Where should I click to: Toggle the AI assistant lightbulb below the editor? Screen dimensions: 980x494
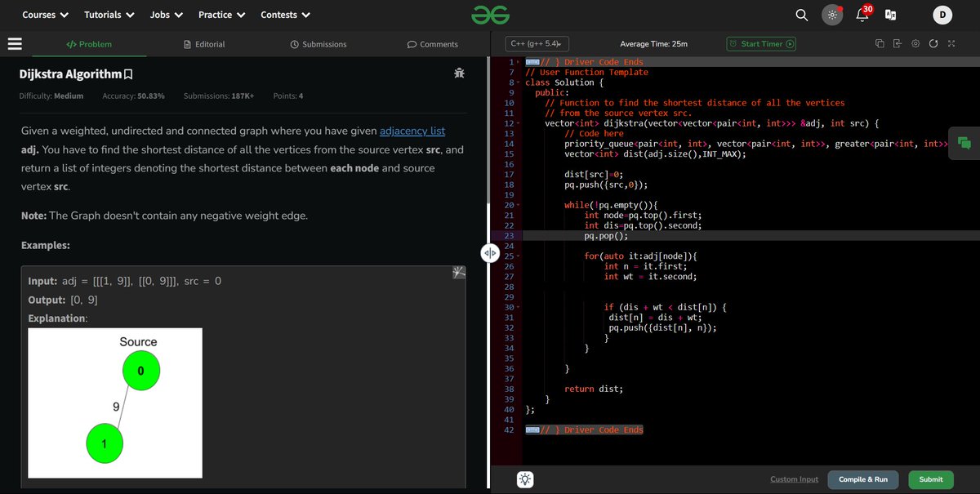(523, 479)
